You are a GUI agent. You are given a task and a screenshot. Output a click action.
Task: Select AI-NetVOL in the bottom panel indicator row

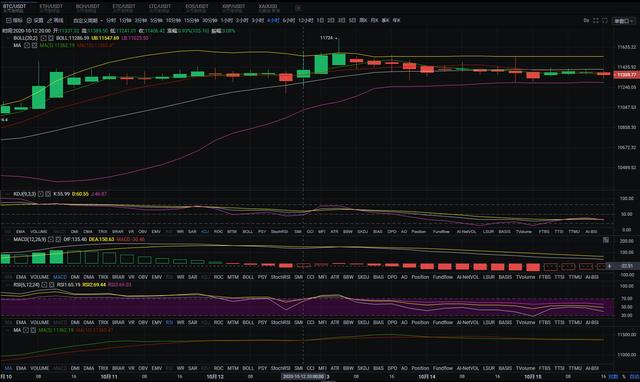(x=467, y=368)
